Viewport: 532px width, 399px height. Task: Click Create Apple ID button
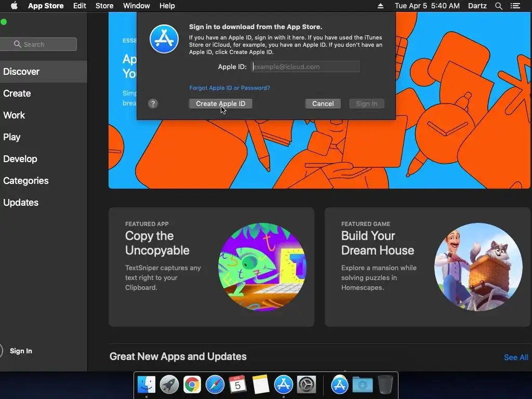coord(220,103)
